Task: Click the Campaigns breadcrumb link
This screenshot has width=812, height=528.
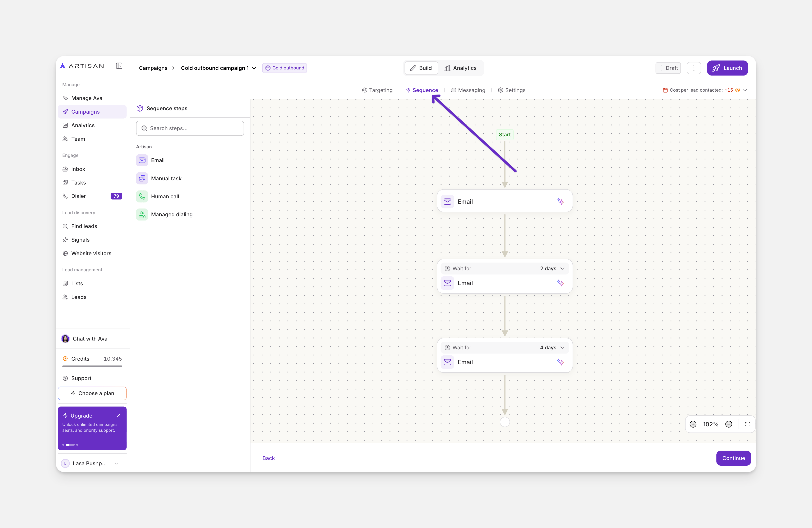Action: pos(153,68)
